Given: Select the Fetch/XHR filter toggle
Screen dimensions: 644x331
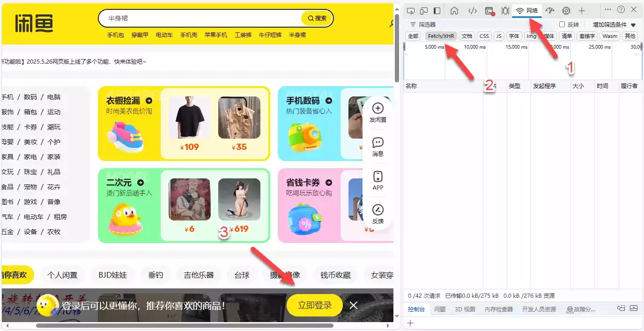Looking at the screenshot, I should [441, 36].
